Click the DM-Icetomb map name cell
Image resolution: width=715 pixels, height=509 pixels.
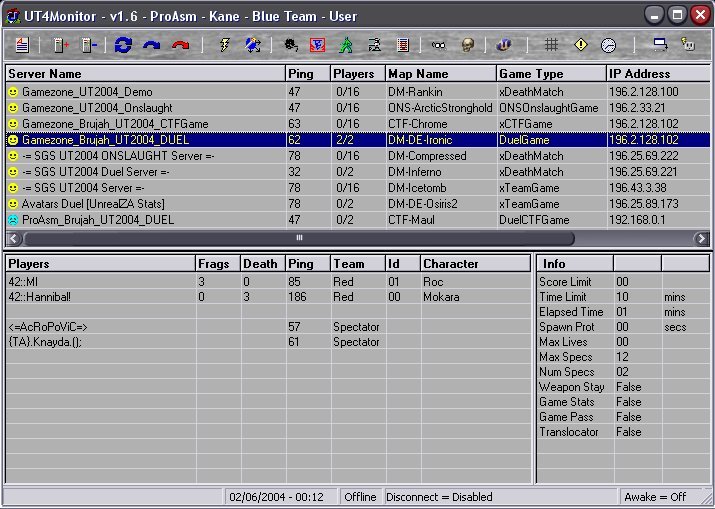pos(441,188)
